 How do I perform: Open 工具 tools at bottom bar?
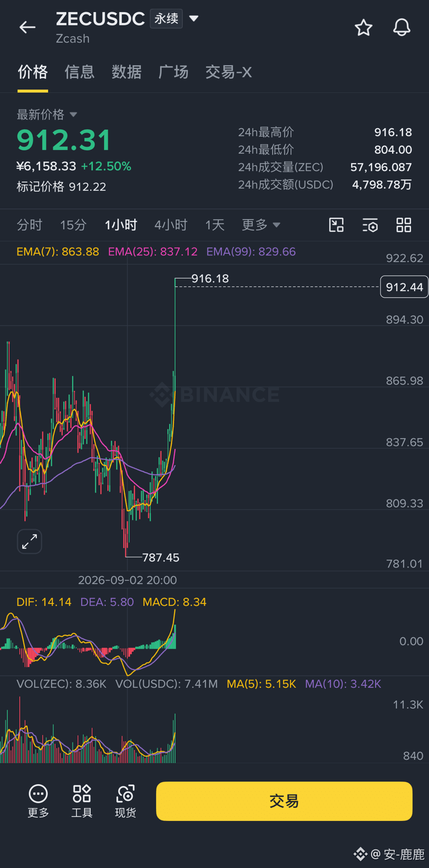82,801
